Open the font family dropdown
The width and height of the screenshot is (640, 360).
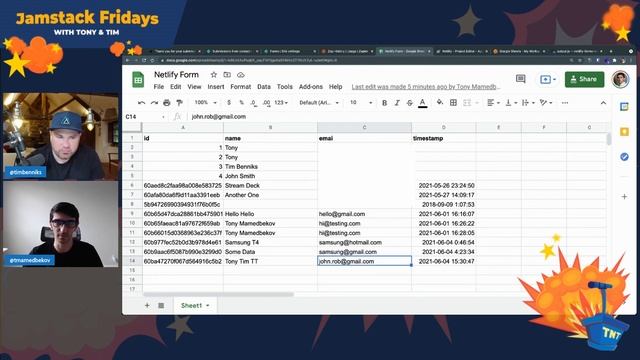pos(319,103)
